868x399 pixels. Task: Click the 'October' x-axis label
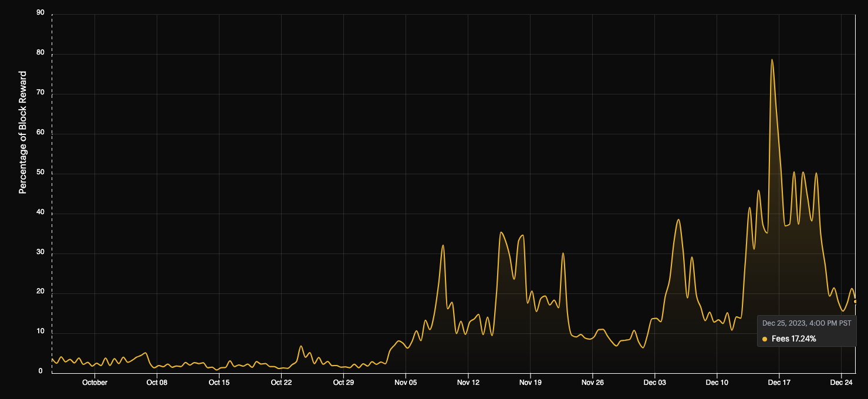click(x=94, y=383)
